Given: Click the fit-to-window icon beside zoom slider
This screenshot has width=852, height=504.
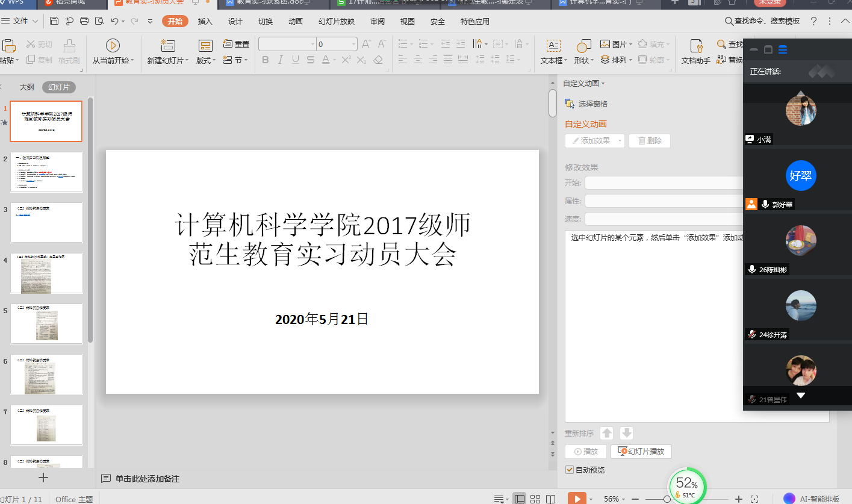Looking at the screenshot, I should [754, 499].
